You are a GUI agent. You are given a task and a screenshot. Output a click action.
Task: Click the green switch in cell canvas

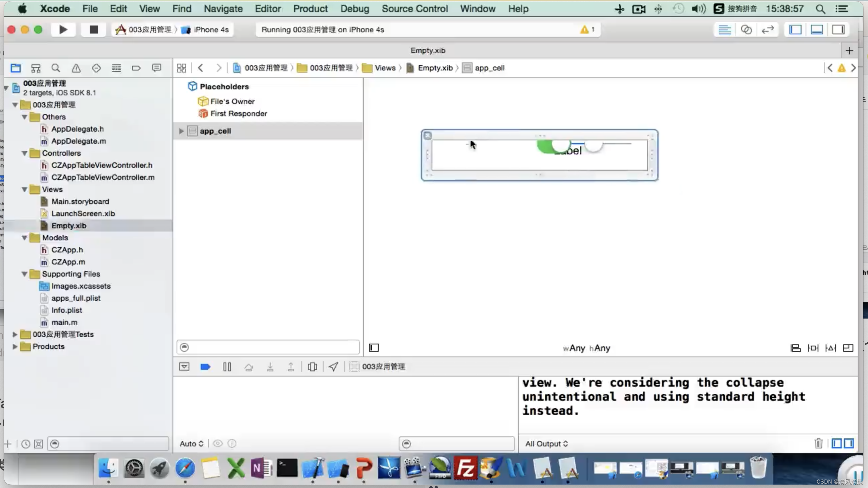(553, 146)
